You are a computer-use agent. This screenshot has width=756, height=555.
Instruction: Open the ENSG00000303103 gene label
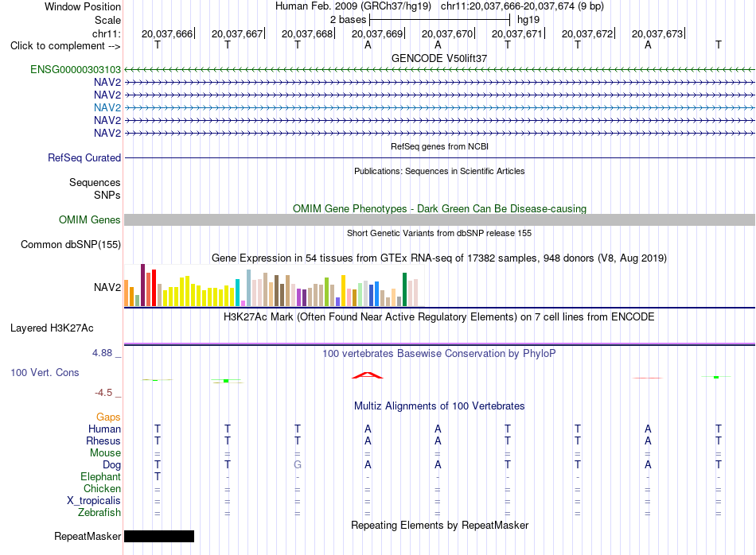click(x=76, y=69)
